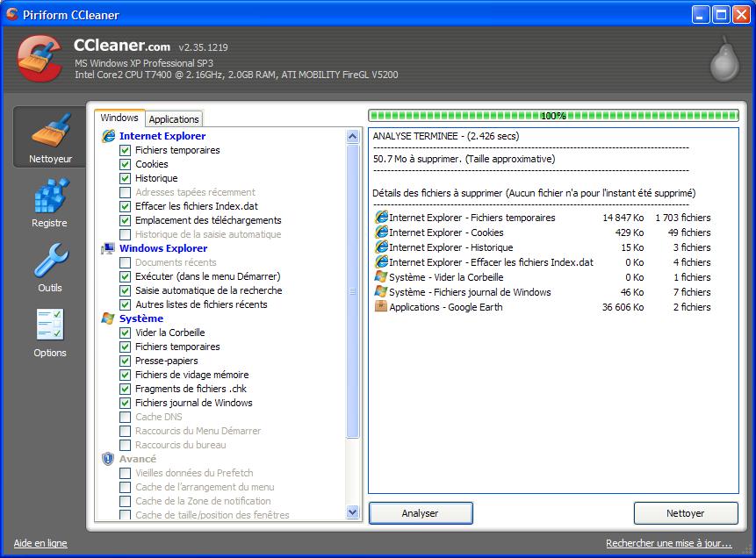Open the Options section

(x=49, y=333)
